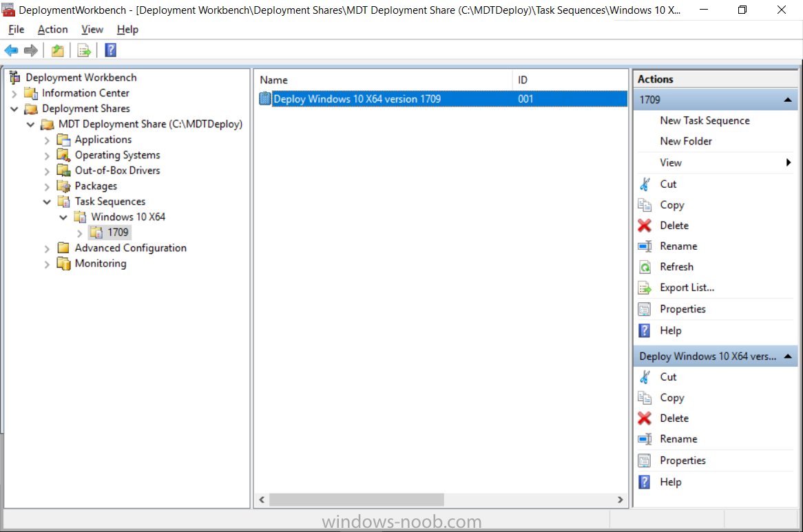The image size is (803, 532).
Task: Open the File menu
Action: 17,30
